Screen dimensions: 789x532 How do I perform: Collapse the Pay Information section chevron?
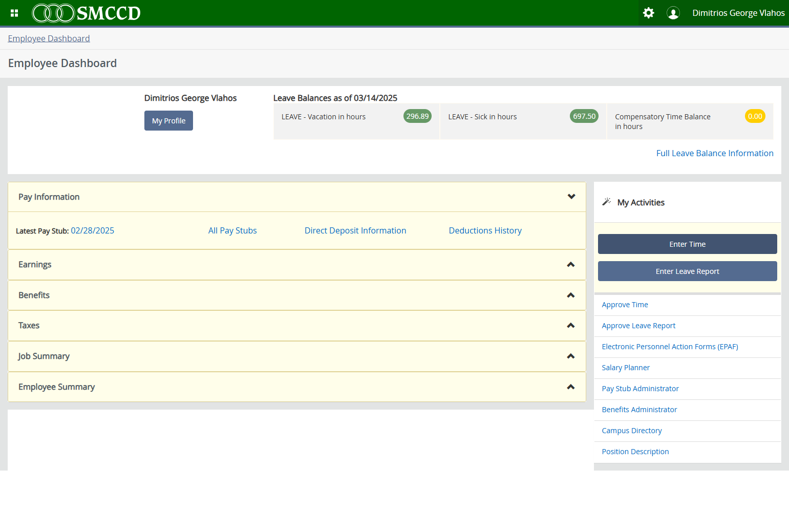click(571, 197)
